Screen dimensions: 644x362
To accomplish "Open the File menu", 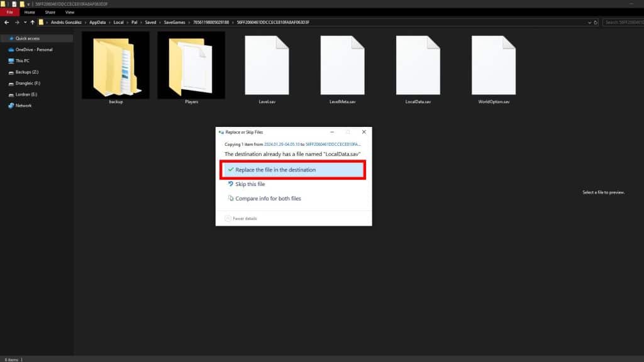I will pyautogui.click(x=9, y=13).
